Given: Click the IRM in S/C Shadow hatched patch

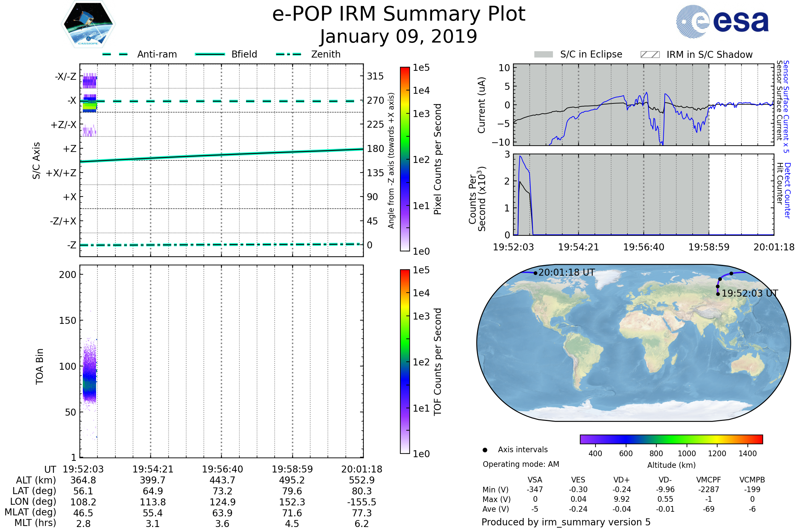Looking at the screenshot, I should (x=650, y=55).
